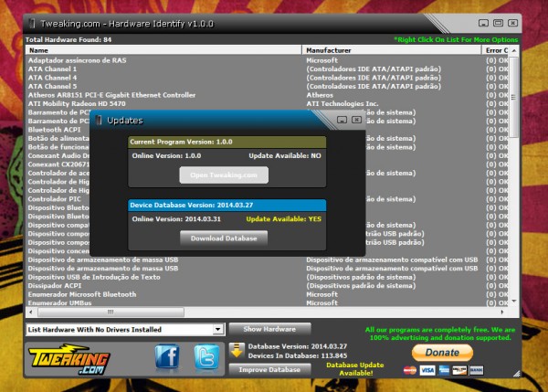Click the Tweaking.com logo

69,359
